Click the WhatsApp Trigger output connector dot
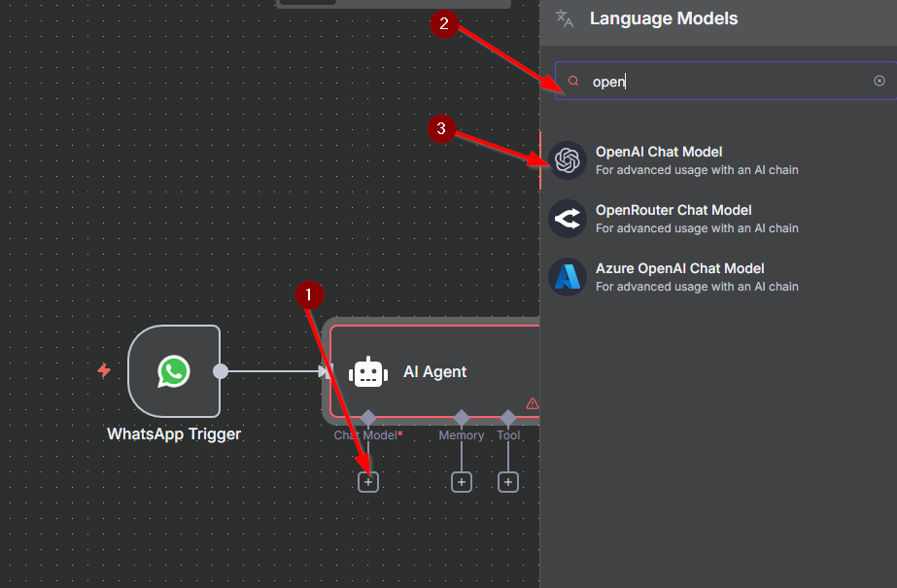This screenshot has width=897, height=588. tap(221, 371)
